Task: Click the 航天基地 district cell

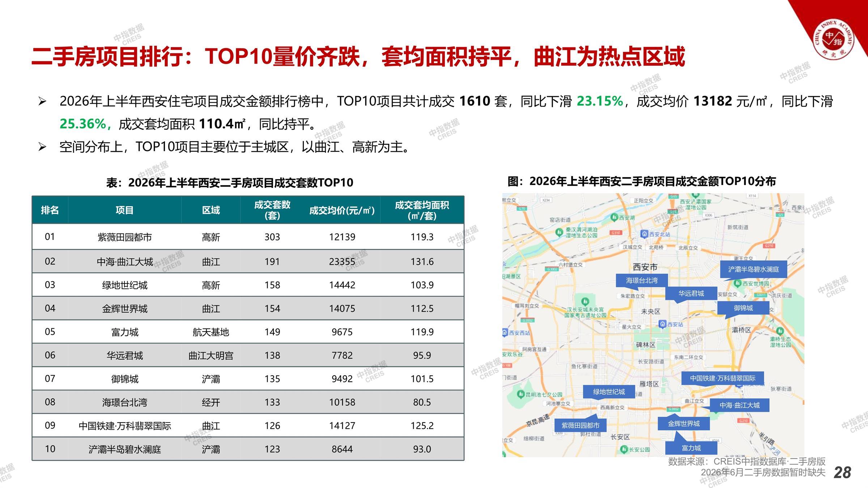Action: pyautogui.click(x=211, y=332)
